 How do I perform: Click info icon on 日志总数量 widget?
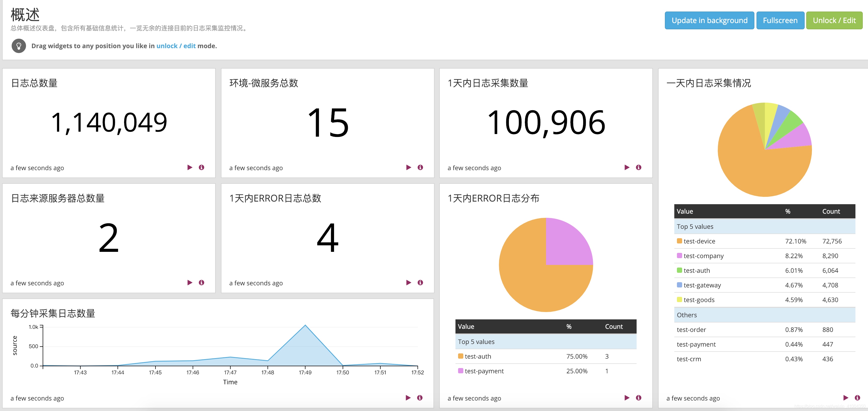[x=202, y=168]
